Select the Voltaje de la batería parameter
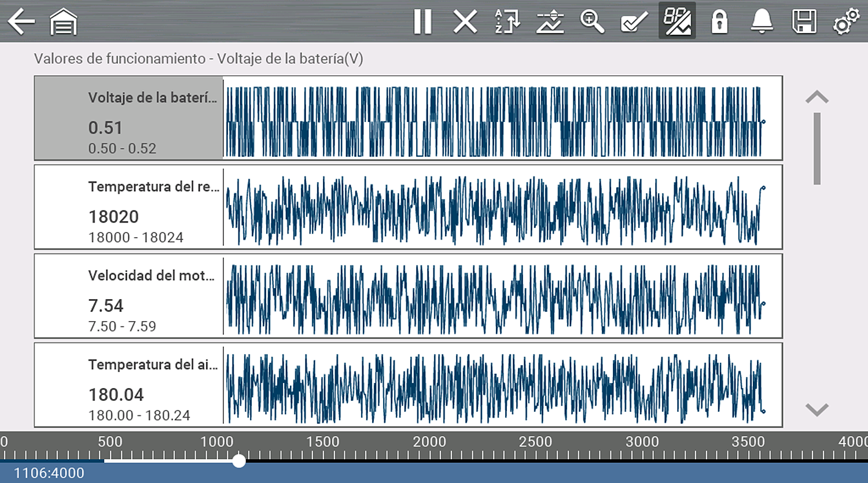 [x=128, y=119]
